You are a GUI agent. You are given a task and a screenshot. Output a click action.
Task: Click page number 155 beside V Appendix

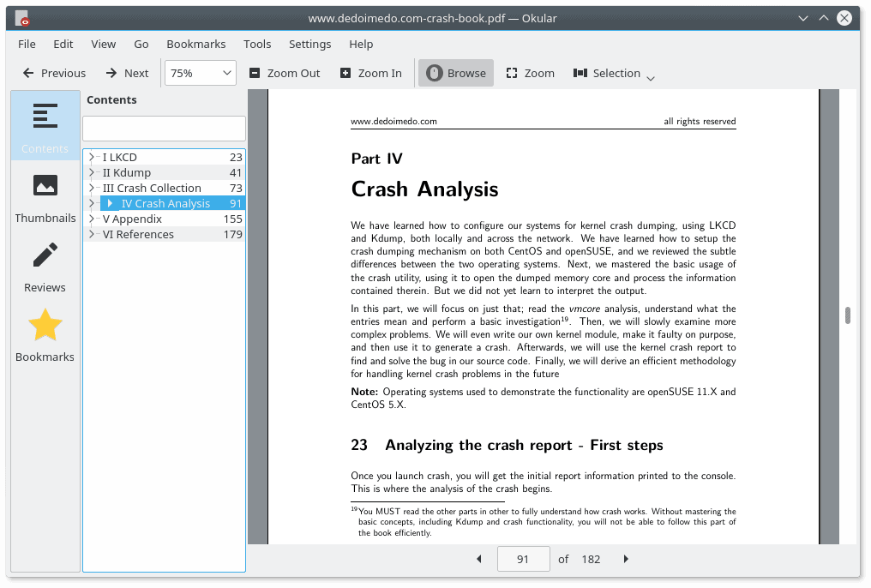[x=232, y=219]
